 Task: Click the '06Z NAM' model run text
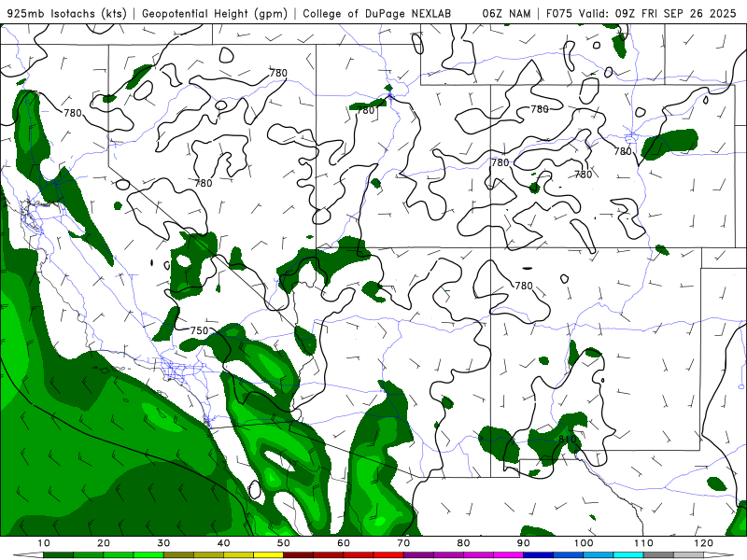(506, 14)
